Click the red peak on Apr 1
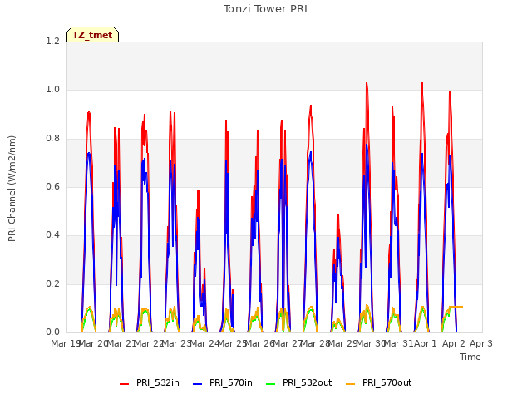 tap(422, 83)
